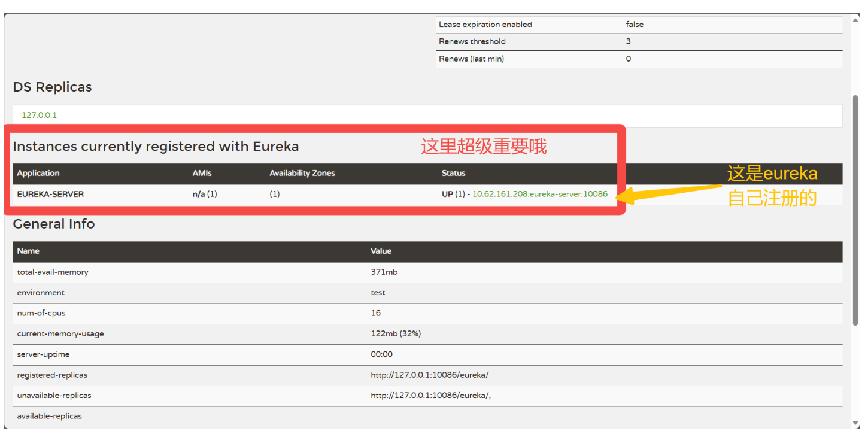
Task: Select the unavailable-replicas URL value
Action: point(430,396)
